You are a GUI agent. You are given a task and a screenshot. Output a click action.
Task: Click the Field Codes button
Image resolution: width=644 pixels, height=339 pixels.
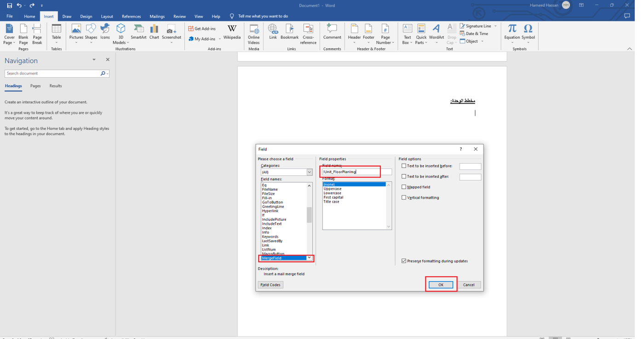tap(270, 285)
